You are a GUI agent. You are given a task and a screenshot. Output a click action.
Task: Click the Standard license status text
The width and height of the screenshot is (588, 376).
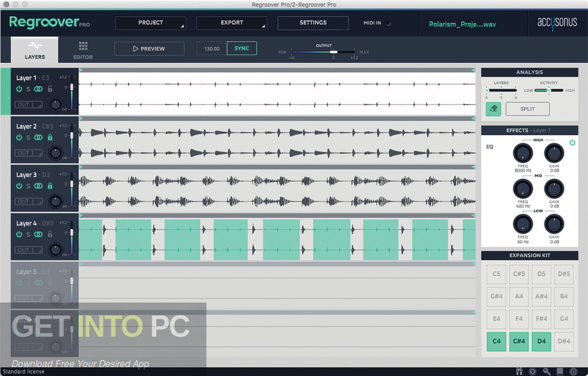(24, 371)
